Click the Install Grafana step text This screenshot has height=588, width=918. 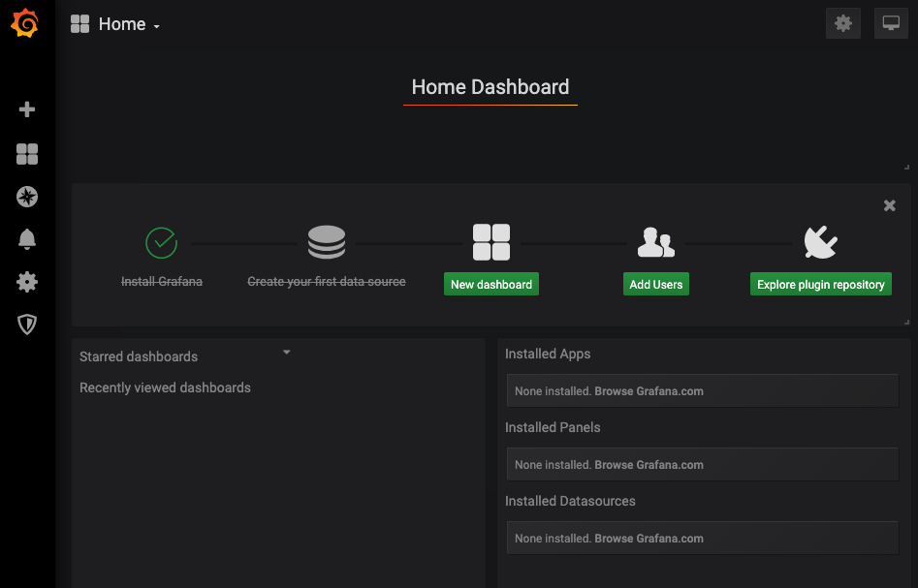pos(162,282)
